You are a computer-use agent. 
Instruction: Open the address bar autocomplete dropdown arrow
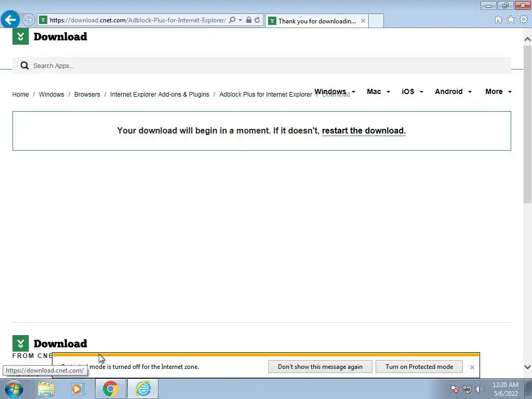pyautogui.click(x=240, y=20)
